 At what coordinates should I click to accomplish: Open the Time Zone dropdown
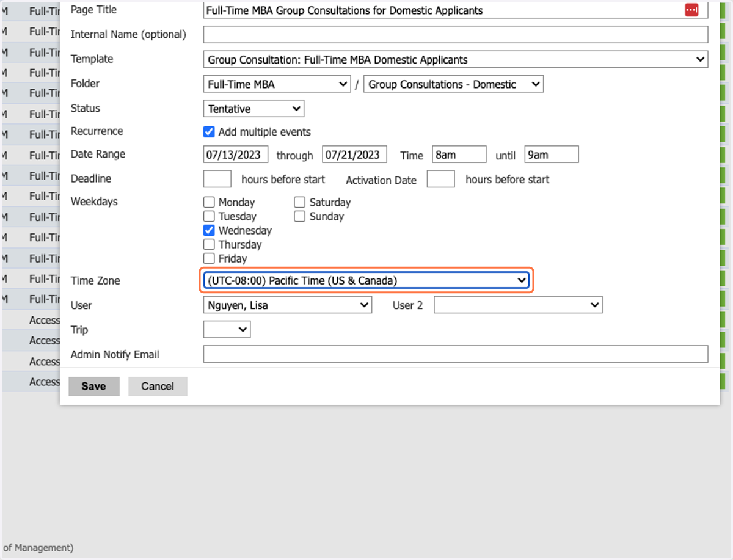coord(366,280)
